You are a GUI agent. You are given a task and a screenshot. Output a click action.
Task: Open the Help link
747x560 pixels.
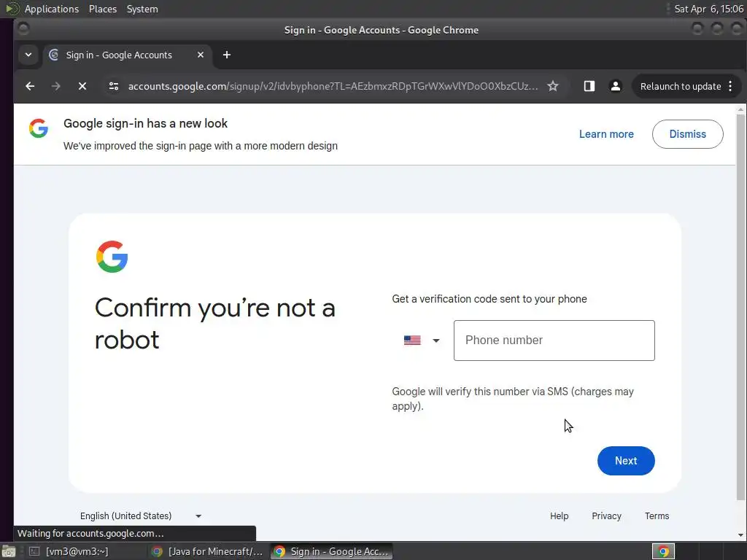point(560,516)
